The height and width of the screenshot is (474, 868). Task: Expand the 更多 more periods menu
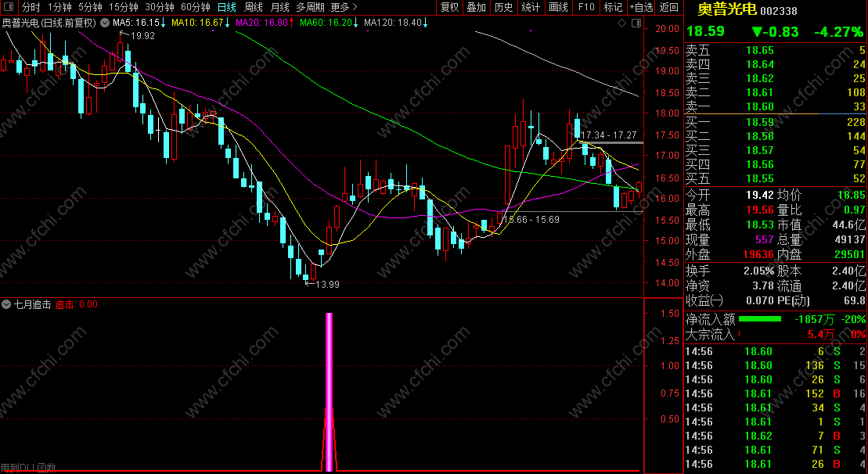pos(344,7)
